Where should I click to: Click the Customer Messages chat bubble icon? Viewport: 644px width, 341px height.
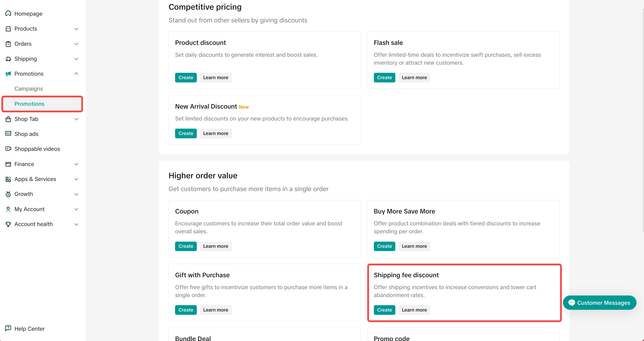click(x=572, y=303)
